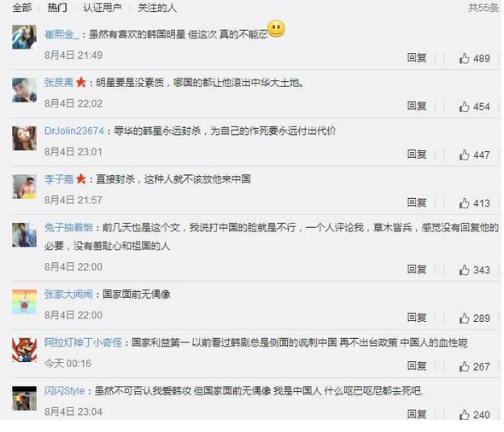The height and width of the screenshot is (432, 504).
Task: Click 李子嘉's avatar picture
Action: tap(25, 187)
